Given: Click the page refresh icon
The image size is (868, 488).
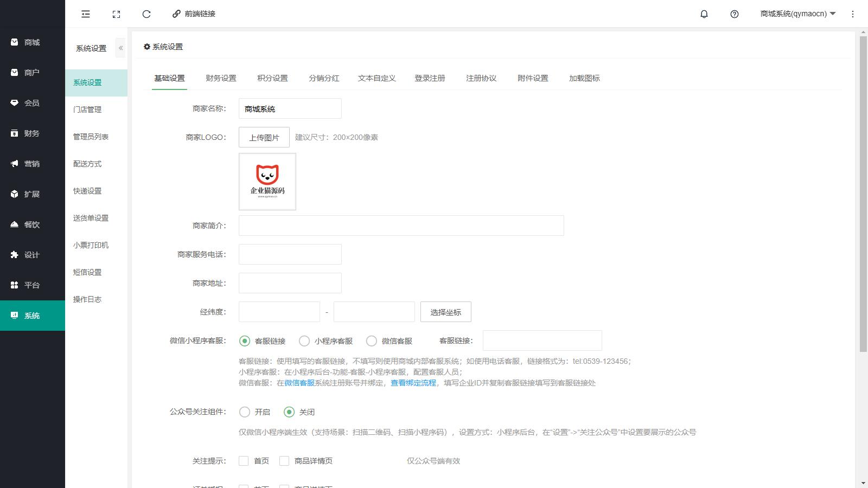Looking at the screenshot, I should click(x=146, y=14).
